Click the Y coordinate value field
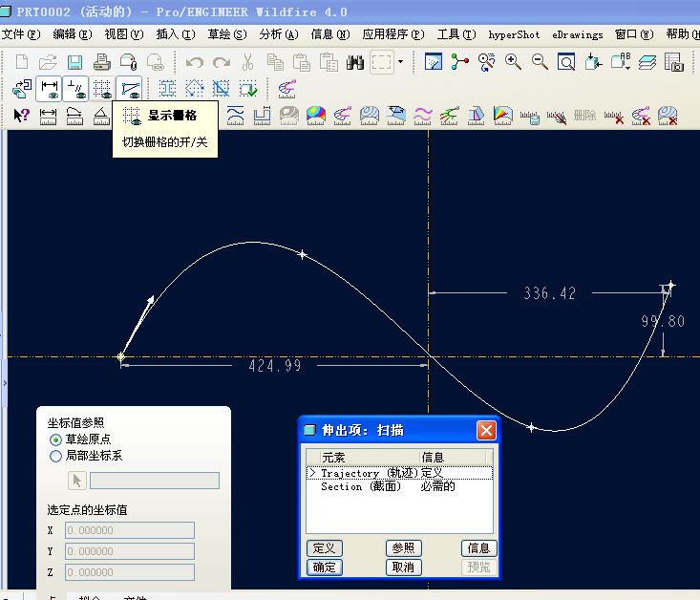This screenshot has width=700, height=600. click(x=130, y=551)
